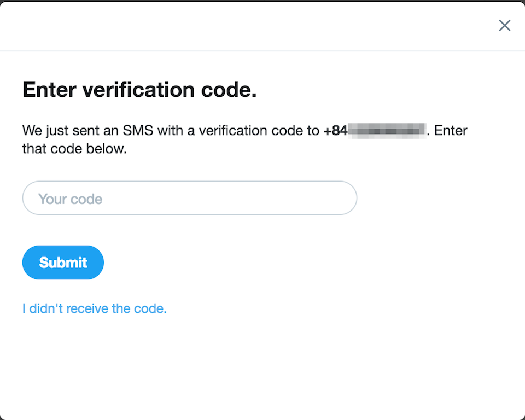Click the +84 country code text
This screenshot has height=420, width=525.
coord(335,131)
